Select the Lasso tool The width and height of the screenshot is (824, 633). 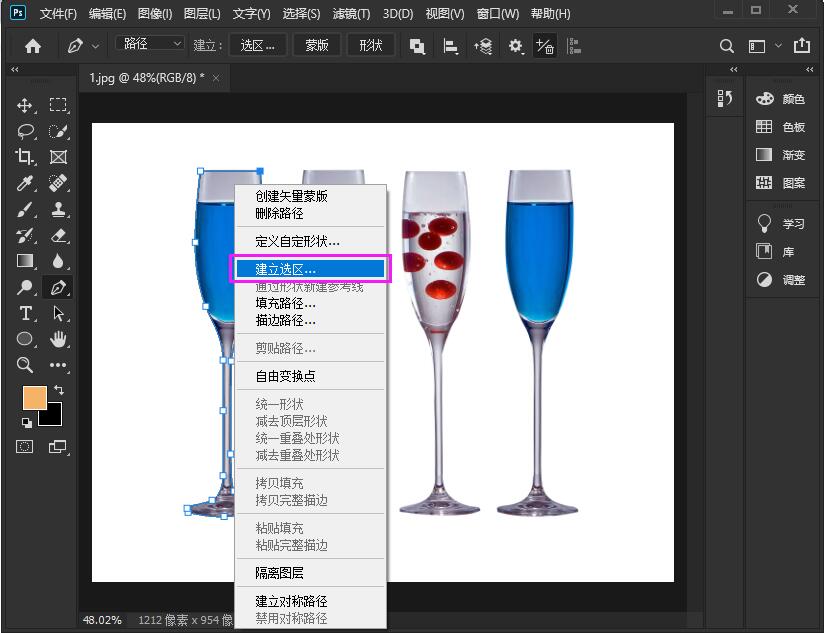pos(25,131)
